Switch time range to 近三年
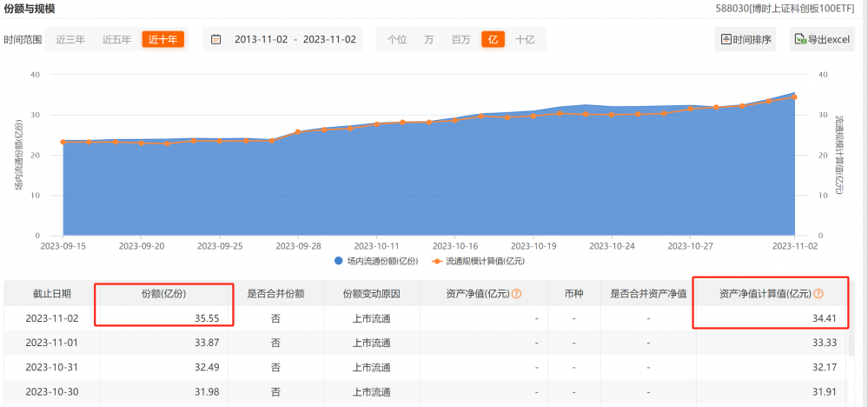Image resolution: width=868 pixels, height=407 pixels. (70, 39)
